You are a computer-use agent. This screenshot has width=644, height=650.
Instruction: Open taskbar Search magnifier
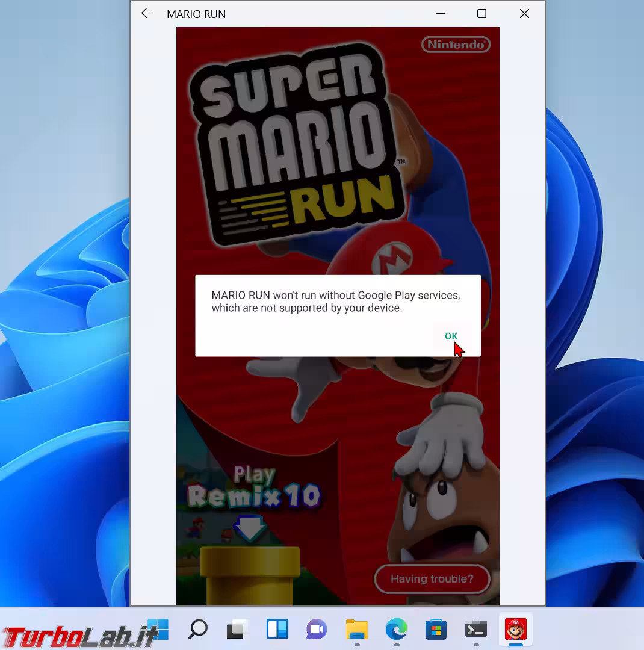[198, 630]
